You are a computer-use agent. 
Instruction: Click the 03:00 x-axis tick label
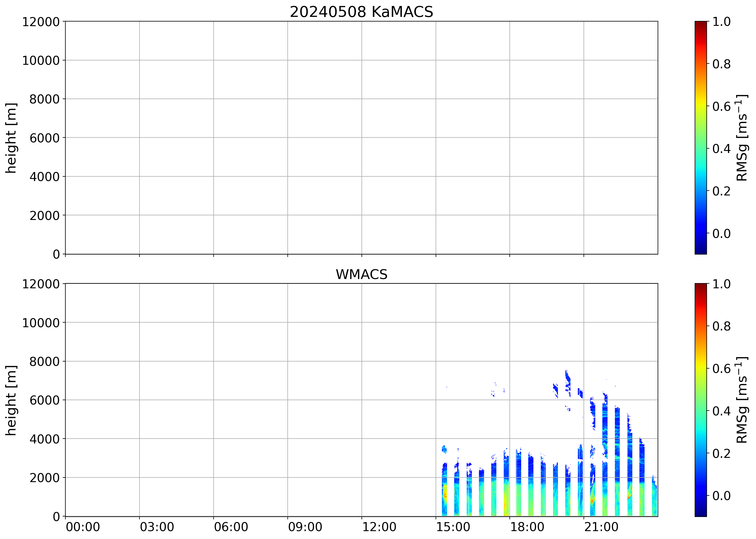pos(157,527)
